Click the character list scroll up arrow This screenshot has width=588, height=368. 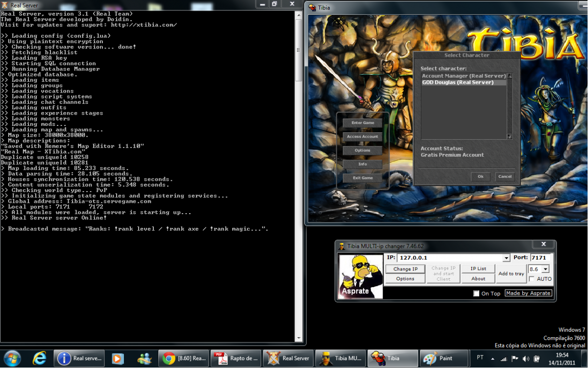coord(510,76)
